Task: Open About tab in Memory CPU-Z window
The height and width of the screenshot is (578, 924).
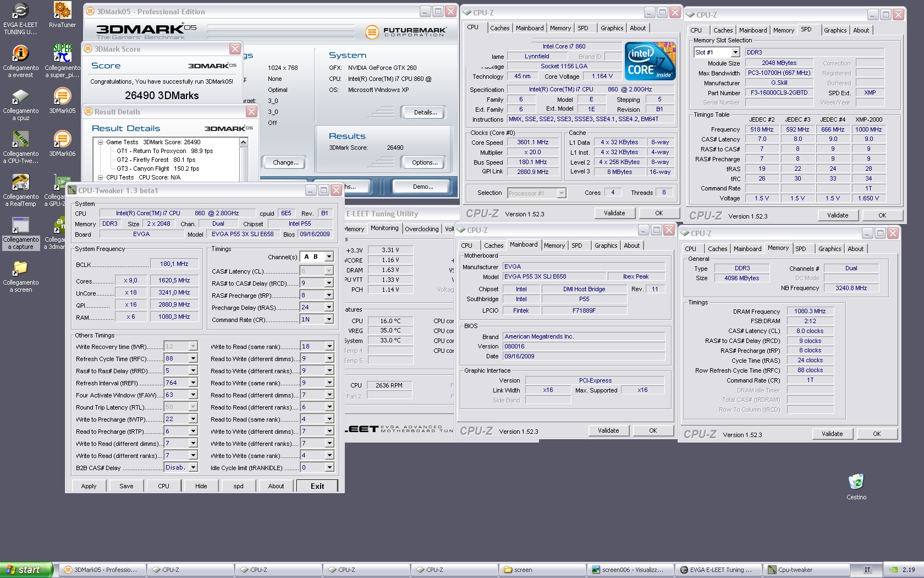Action: tap(855, 249)
